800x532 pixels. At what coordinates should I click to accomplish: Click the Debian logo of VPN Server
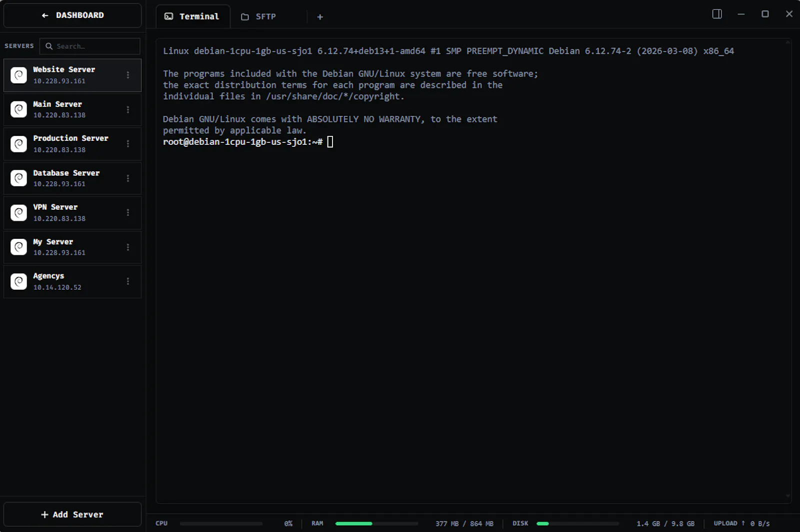(x=19, y=213)
